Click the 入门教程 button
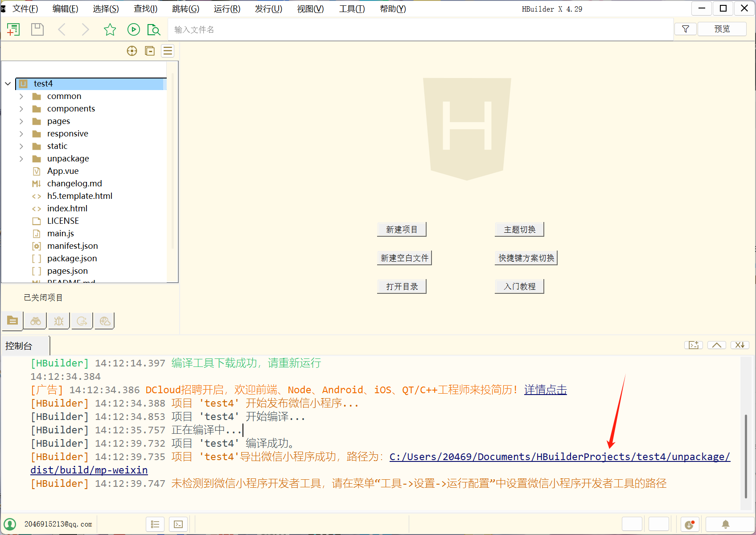Viewport: 756px width, 535px height. click(x=520, y=287)
